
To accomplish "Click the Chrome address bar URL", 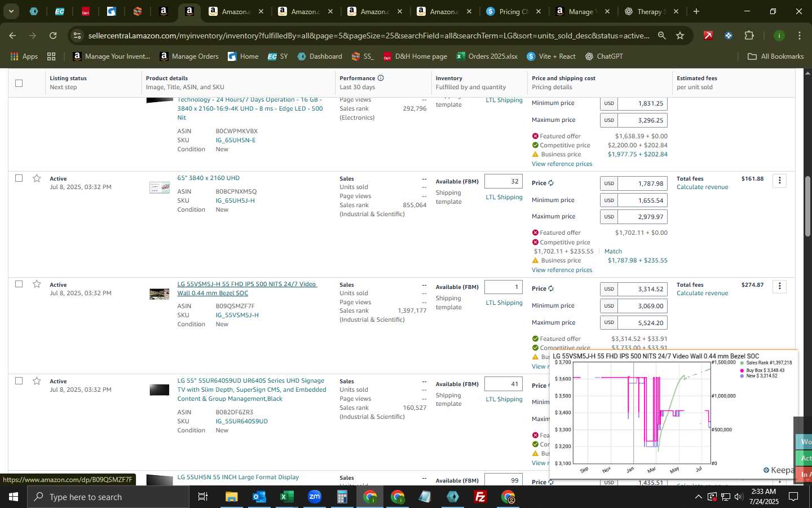I will [369, 36].
